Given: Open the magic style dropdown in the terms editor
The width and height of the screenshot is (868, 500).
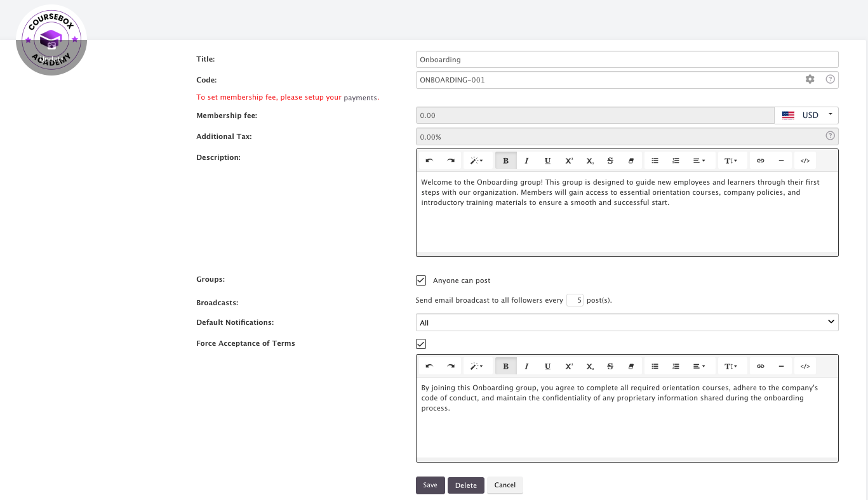Looking at the screenshot, I should [476, 366].
